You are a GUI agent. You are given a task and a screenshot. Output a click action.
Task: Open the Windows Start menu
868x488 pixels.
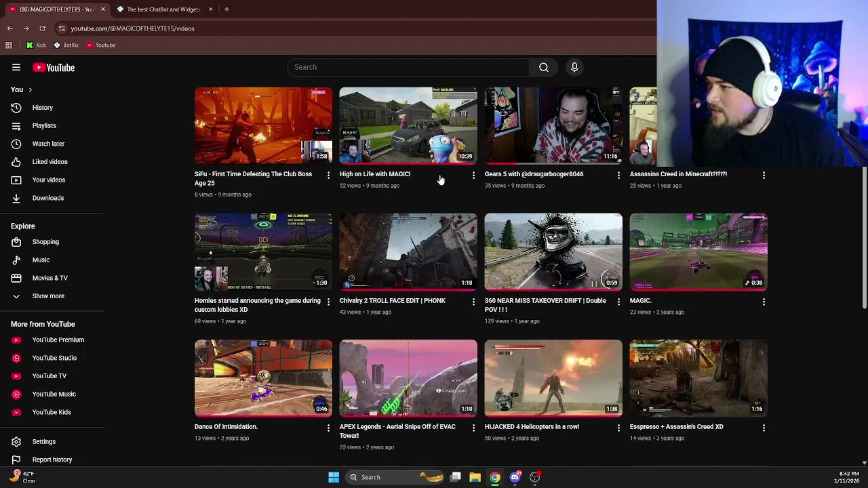click(x=334, y=477)
